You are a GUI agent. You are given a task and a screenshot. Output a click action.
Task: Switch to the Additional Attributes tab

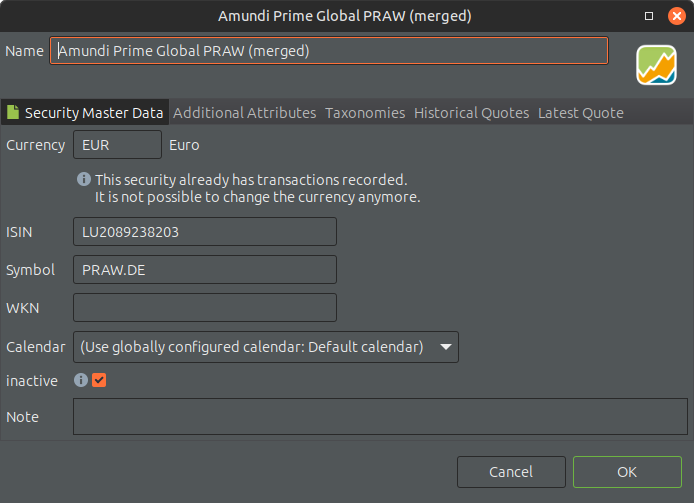244,113
